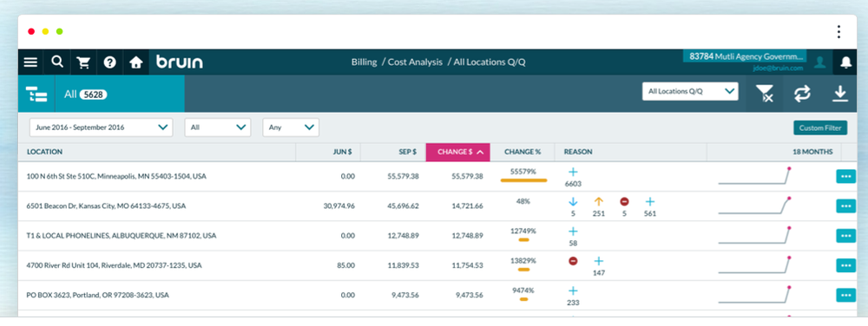Viewport: 868px width, 326px height.
Task: Click orange up arrow in Kansas City row
Action: click(598, 202)
